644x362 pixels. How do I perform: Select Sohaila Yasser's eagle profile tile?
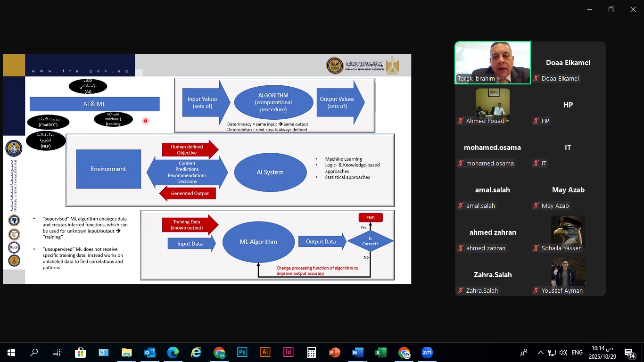click(568, 232)
